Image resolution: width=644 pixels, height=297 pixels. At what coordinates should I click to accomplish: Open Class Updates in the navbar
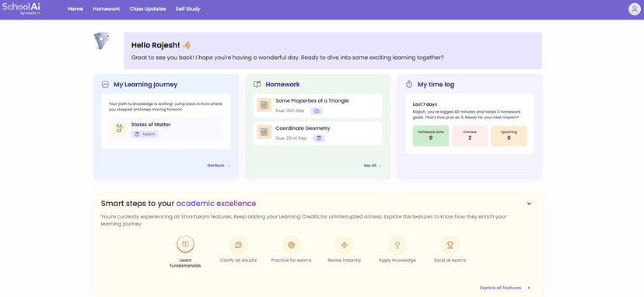[148, 9]
